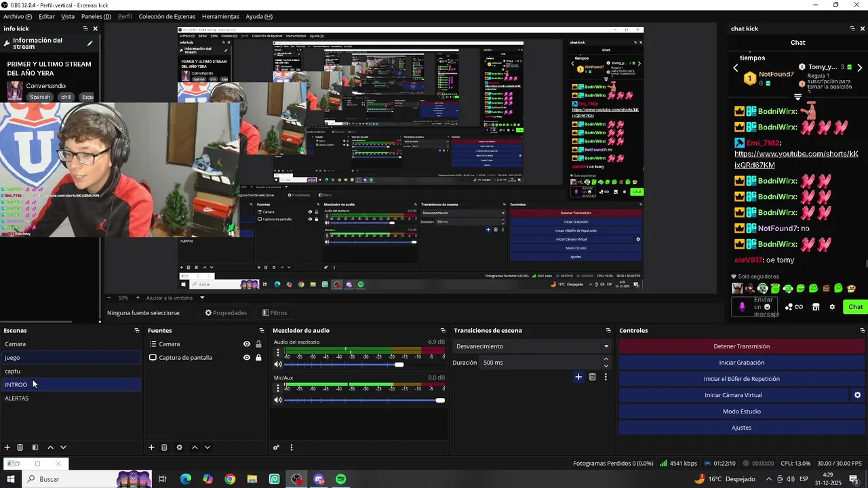
Task: Open the audio mixer three-dot menu at panel bottom
Action: click(x=292, y=447)
